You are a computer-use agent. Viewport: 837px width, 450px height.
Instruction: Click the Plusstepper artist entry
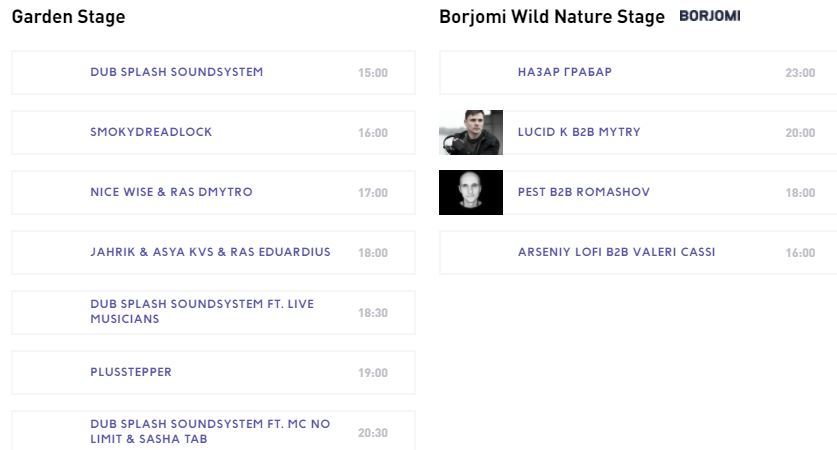pos(131,372)
